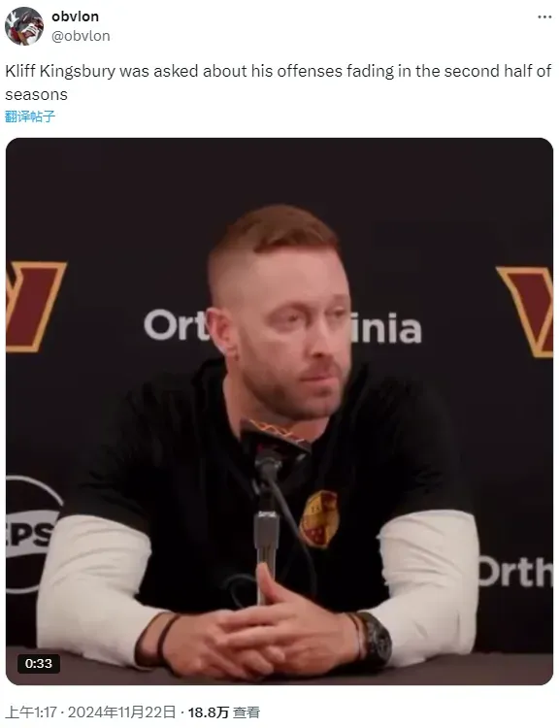Click the gold shirt logo badge in video
Image resolution: width=560 pixels, height=728 pixels.
tap(319, 518)
